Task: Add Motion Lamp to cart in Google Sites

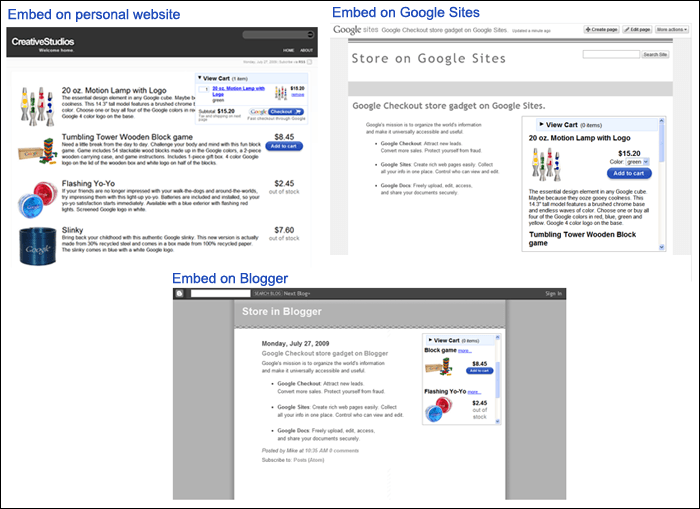Action: coord(629,173)
